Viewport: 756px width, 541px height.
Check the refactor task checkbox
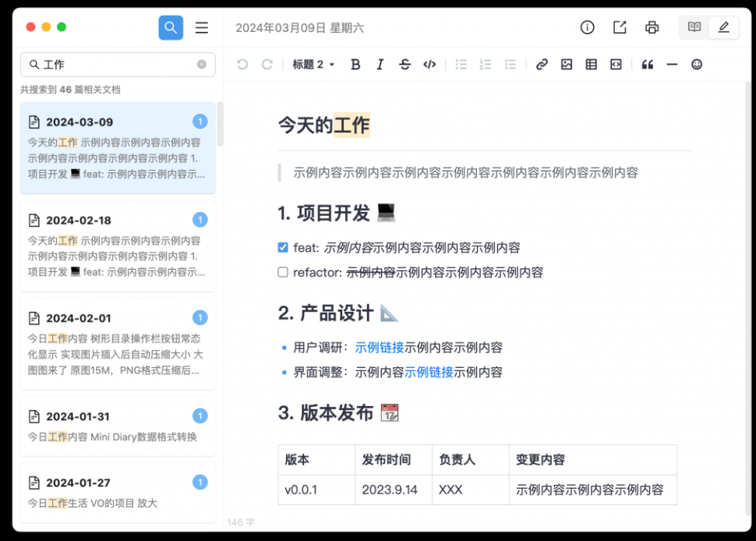[281, 272]
